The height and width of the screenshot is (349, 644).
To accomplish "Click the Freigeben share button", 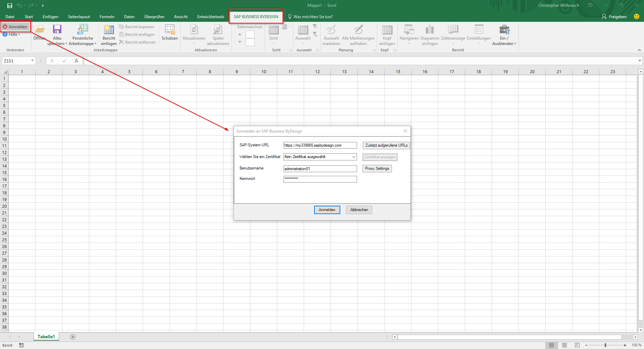I will (614, 16).
